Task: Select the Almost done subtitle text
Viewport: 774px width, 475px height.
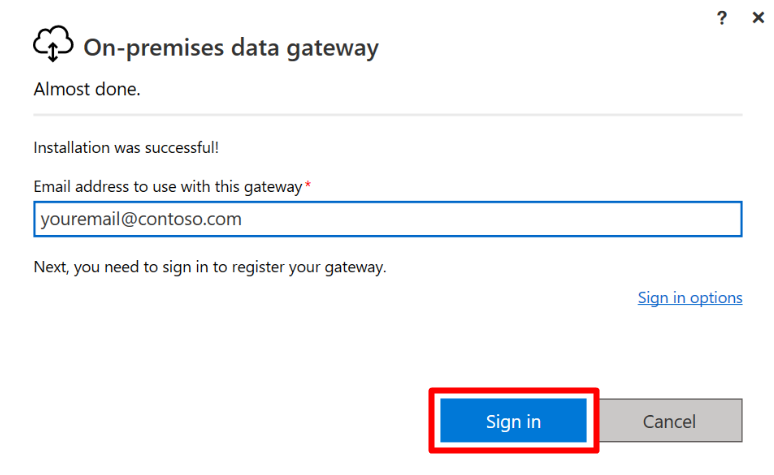Action: pos(87,89)
